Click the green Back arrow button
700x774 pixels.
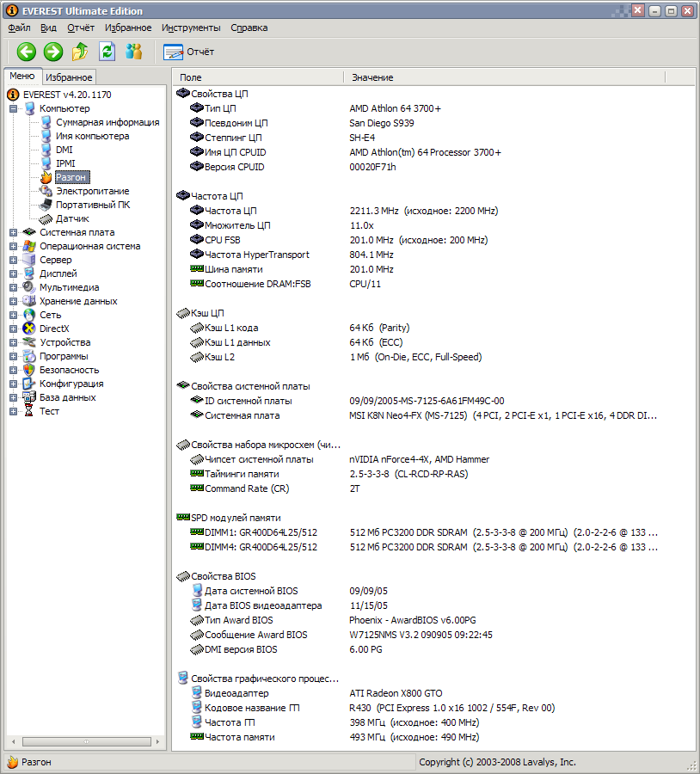26,52
